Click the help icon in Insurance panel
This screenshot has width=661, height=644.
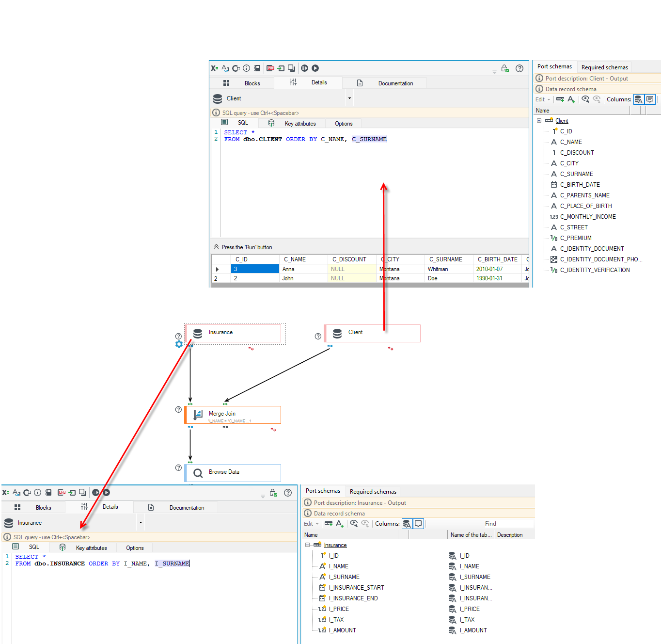288,493
